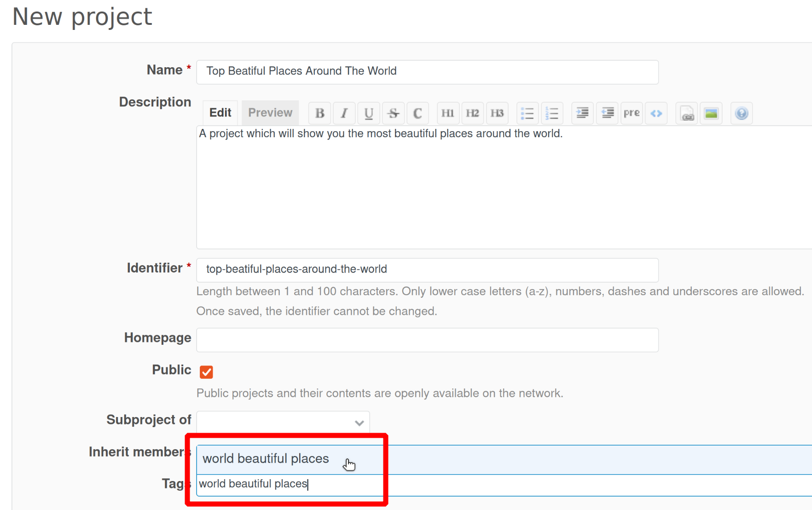Image resolution: width=812 pixels, height=510 pixels.
Task: Insert preformatted text block
Action: click(x=631, y=113)
